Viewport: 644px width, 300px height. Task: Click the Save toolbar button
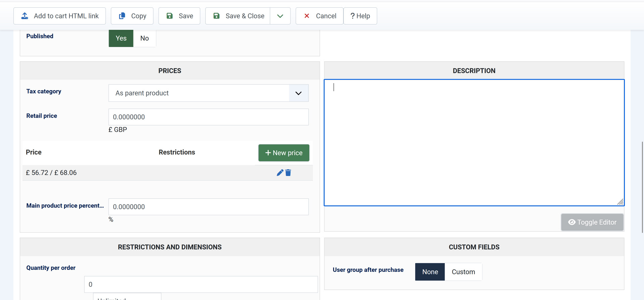(179, 16)
